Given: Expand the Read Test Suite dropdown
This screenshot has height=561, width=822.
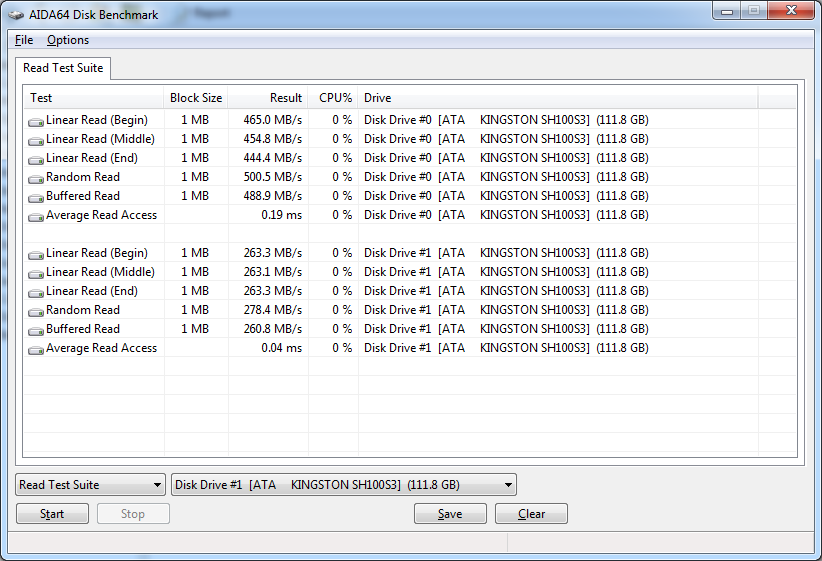Looking at the screenshot, I should point(91,485).
